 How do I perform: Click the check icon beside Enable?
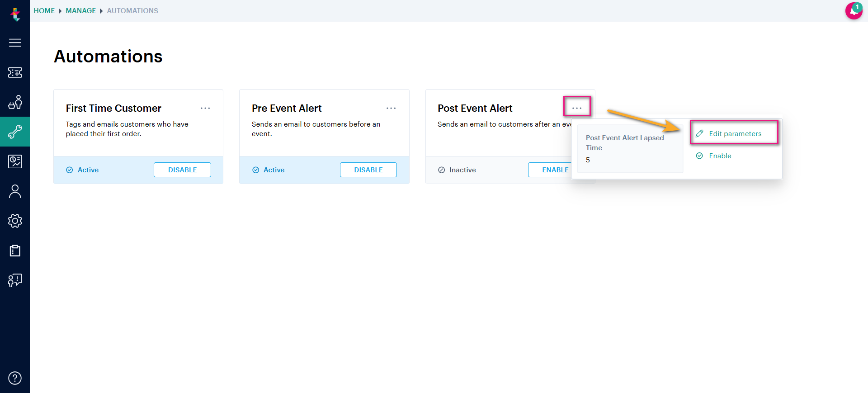pos(699,156)
